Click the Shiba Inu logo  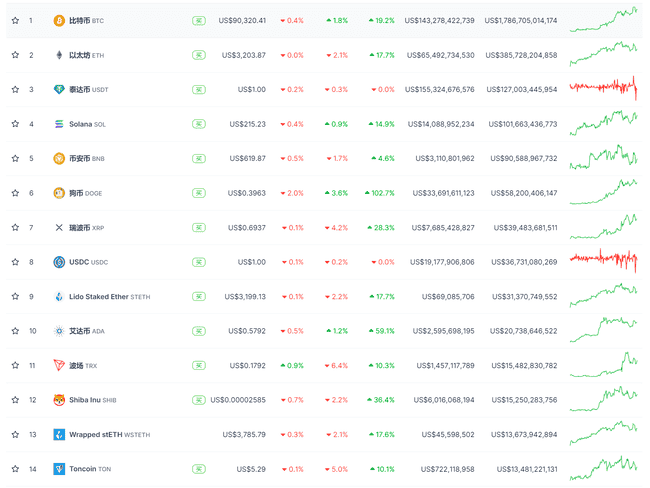click(x=59, y=400)
